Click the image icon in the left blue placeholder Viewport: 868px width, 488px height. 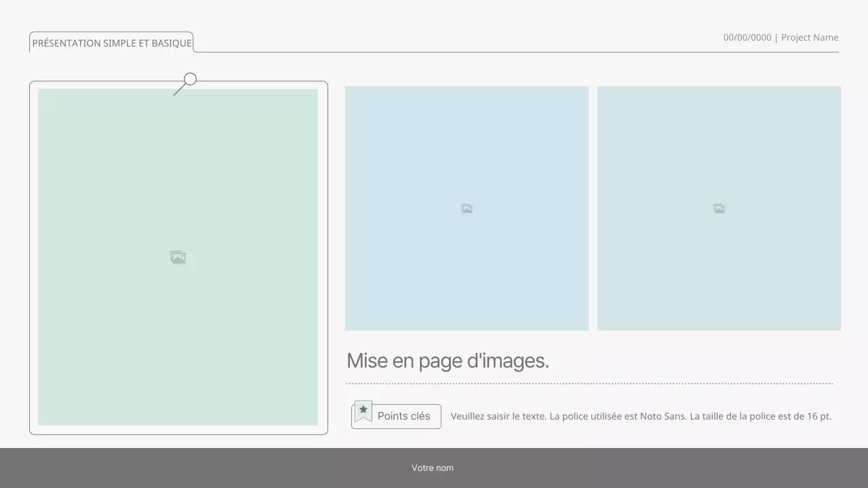[x=467, y=209]
